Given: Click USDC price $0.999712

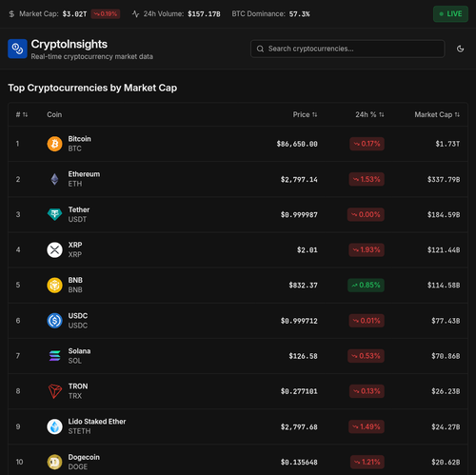Looking at the screenshot, I should click(299, 321).
